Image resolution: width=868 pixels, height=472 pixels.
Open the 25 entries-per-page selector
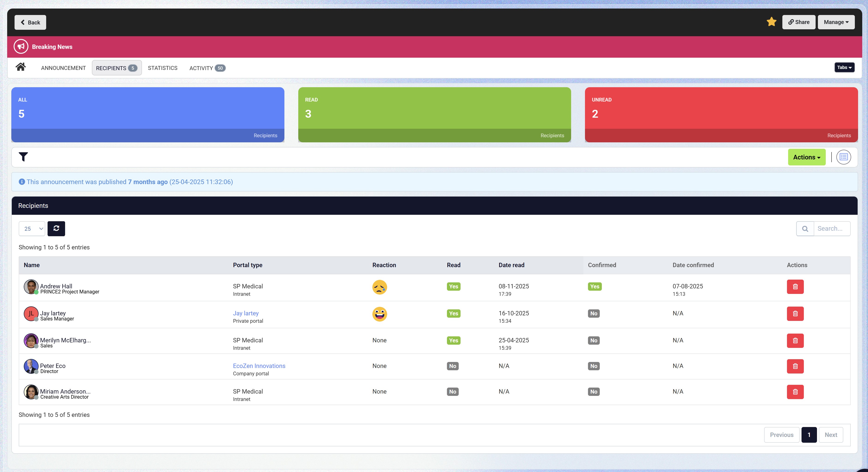(x=32, y=229)
